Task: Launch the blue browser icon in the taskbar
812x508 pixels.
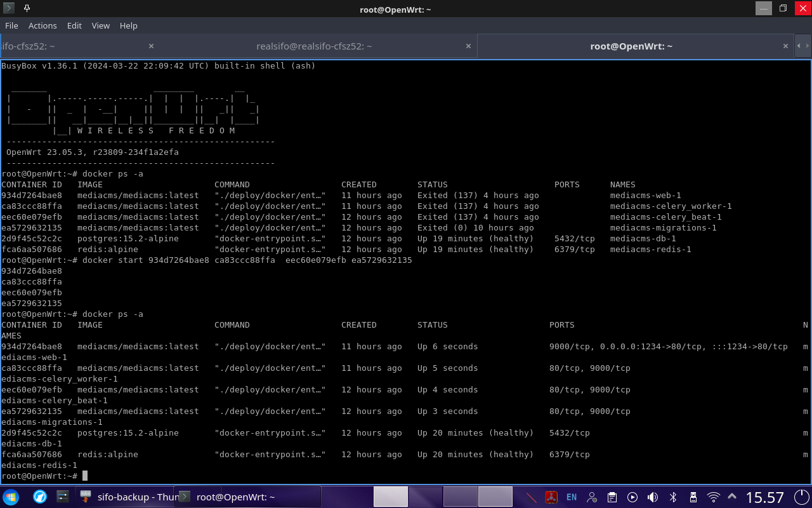Action: tap(40, 497)
